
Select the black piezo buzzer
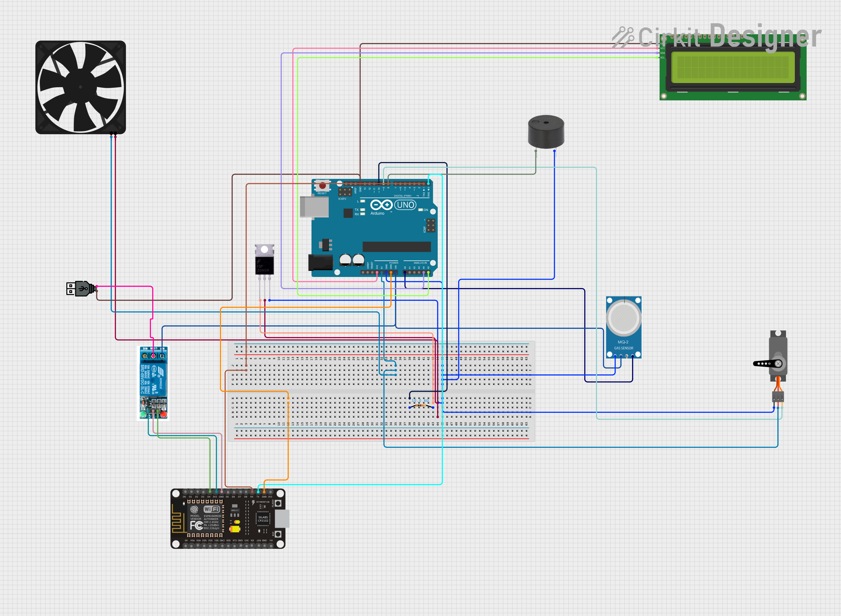tap(546, 132)
